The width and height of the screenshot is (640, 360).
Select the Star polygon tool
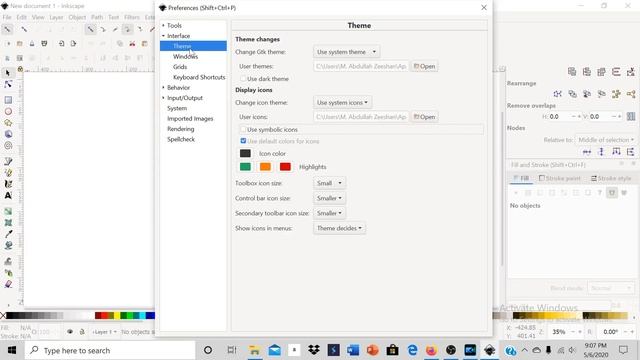(x=8, y=123)
